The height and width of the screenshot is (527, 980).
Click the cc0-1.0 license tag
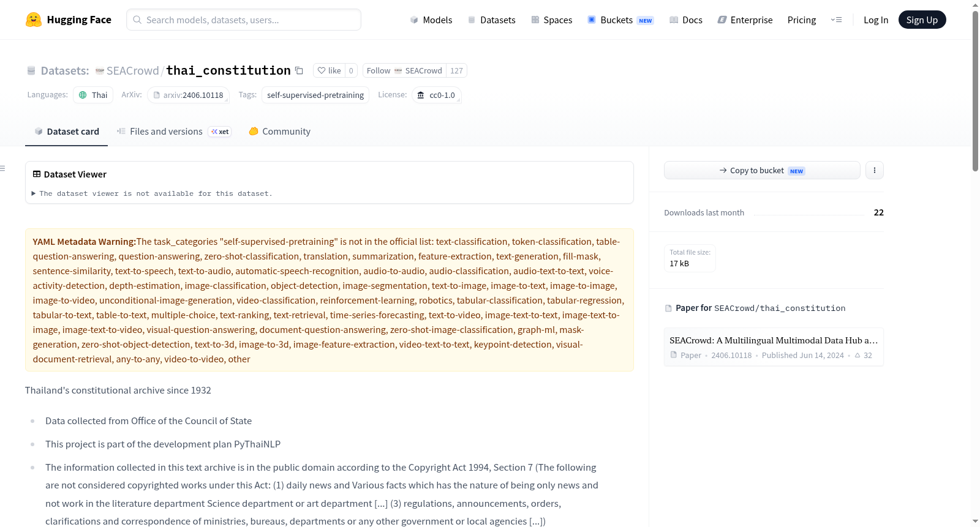tap(436, 95)
